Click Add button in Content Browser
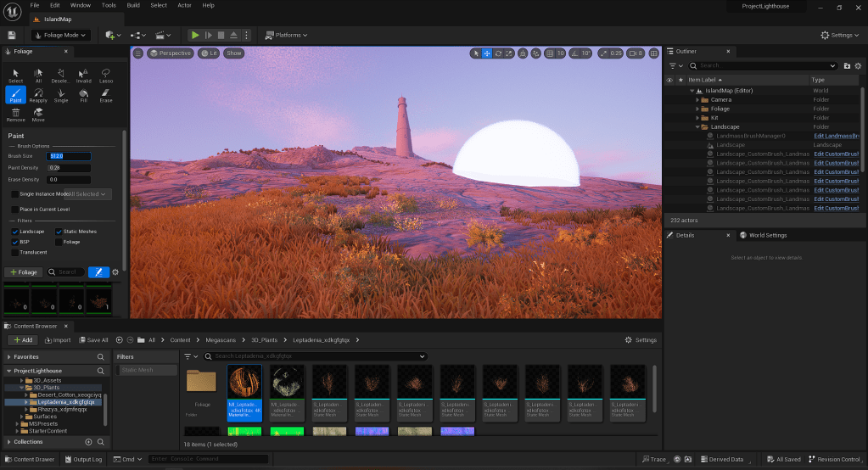The width and height of the screenshot is (868, 470). coord(22,339)
